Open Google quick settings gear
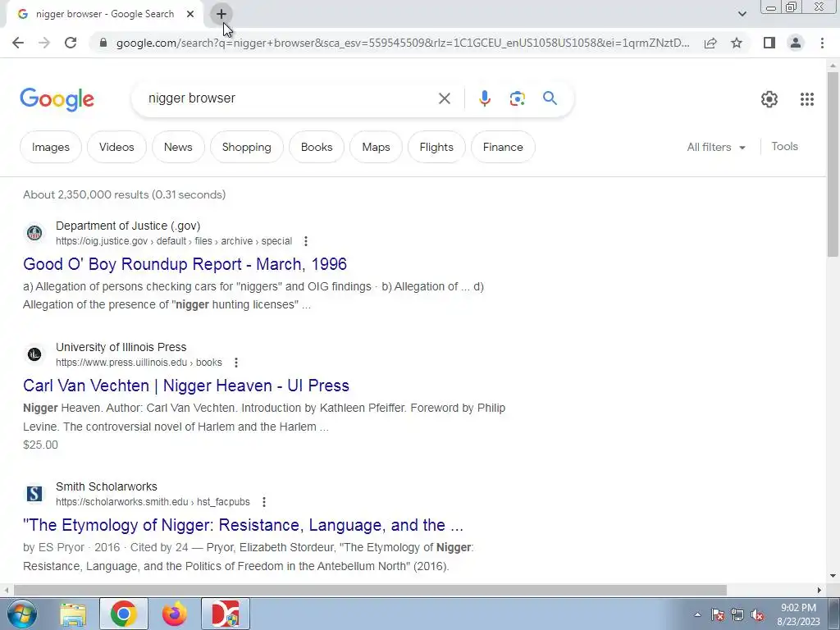 coord(769,99)
